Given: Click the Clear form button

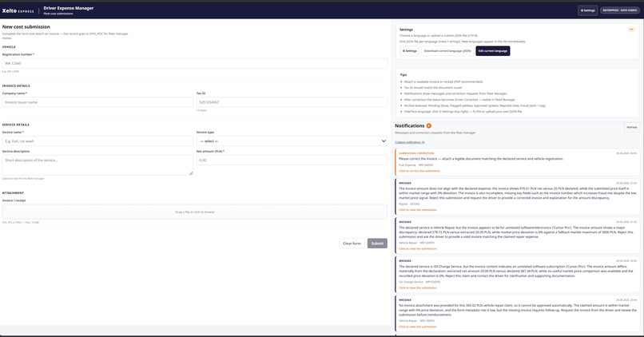Looking at the screenshot, I should 352,244.
